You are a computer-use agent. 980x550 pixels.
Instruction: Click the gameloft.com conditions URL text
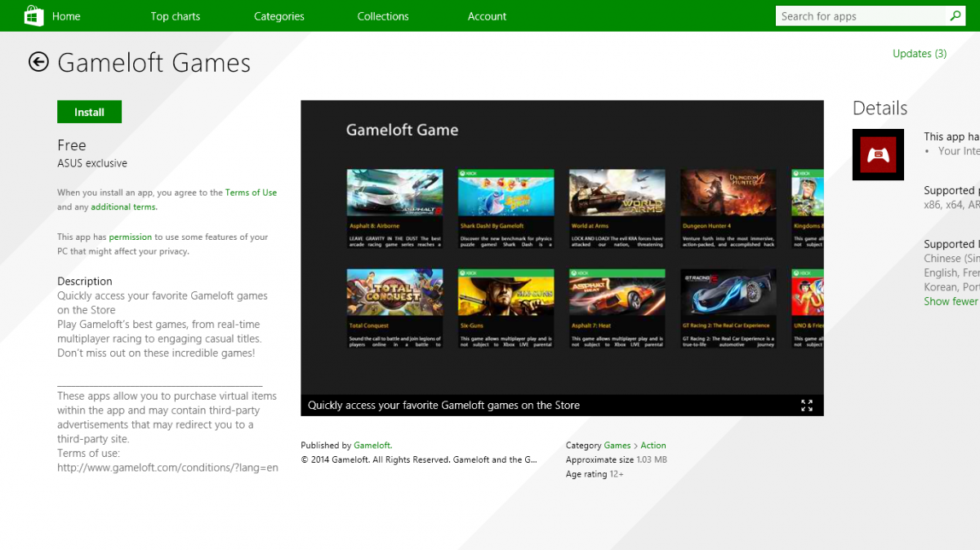pyautogui.click(x=167, y=468)
